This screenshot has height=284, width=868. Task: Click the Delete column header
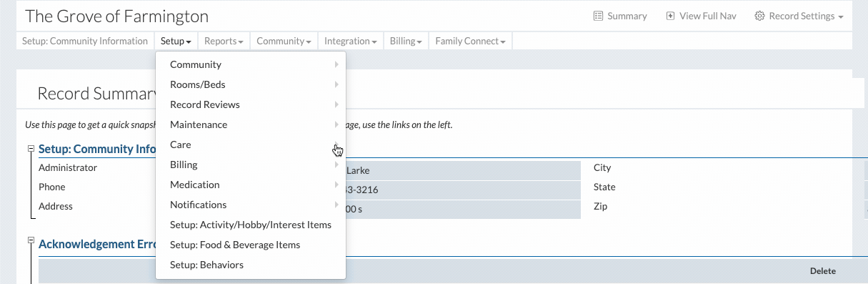pyautogui.click(x=822, y=271)
